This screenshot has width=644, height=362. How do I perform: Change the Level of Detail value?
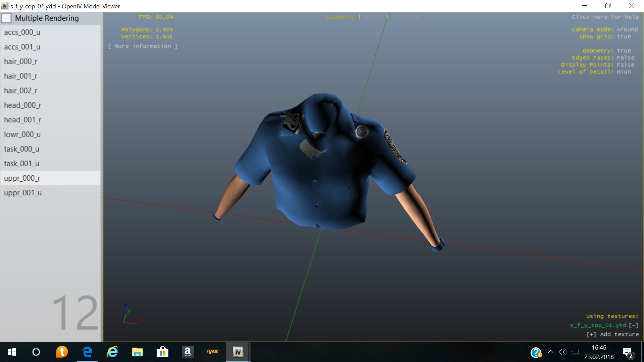[x=623, y=72]
